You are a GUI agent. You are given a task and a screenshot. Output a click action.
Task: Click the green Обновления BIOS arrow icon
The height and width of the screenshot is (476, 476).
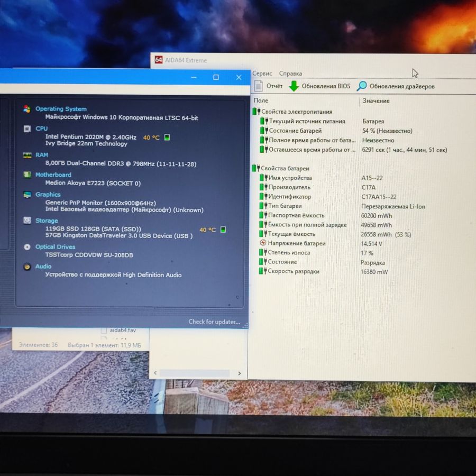(294, 86)
